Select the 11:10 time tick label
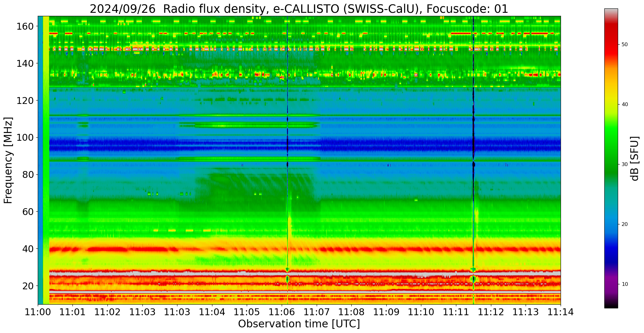Image resolution: width=644 pixels, height=333 pixels. (x=421, y=312)
